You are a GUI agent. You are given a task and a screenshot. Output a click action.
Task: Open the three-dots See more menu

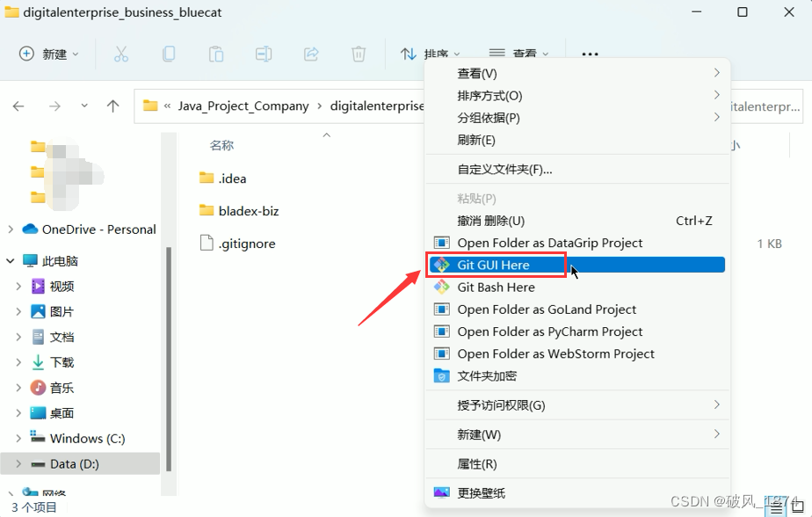tap(590, 54)
